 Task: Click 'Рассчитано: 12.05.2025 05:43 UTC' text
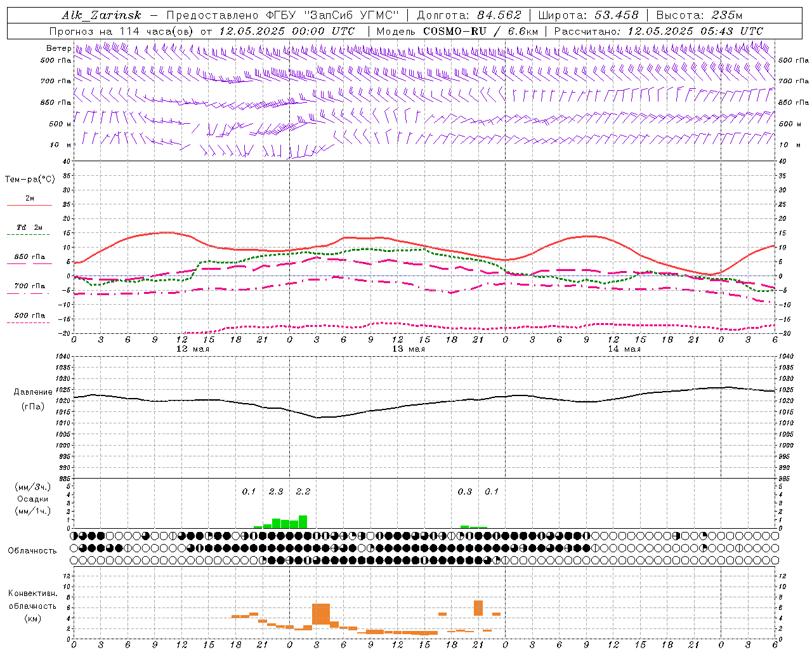point(658,31)
